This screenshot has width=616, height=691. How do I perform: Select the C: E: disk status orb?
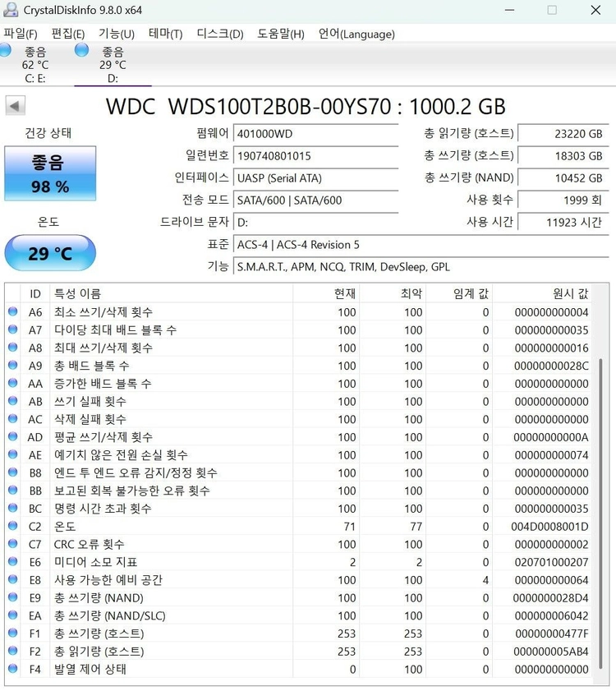5,50
